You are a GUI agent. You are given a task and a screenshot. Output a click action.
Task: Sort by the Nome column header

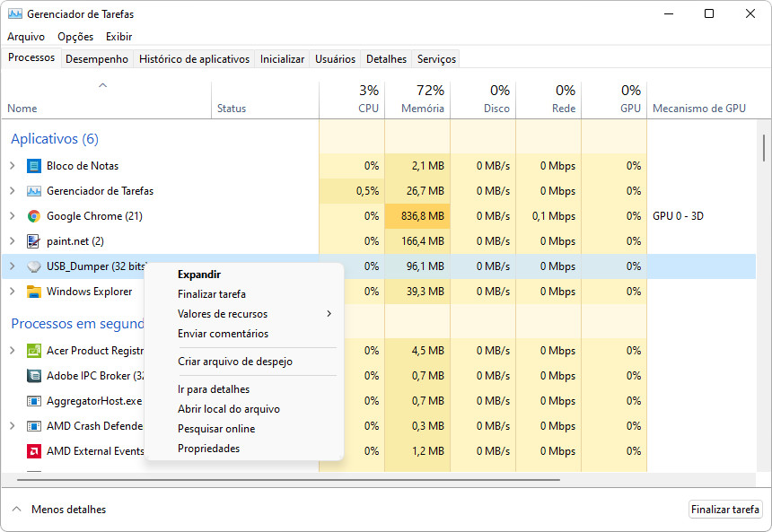[106, 100]
